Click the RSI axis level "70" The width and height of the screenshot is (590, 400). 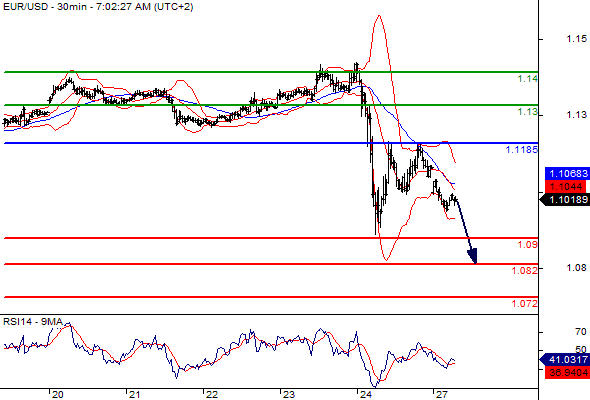click(581, 332)
